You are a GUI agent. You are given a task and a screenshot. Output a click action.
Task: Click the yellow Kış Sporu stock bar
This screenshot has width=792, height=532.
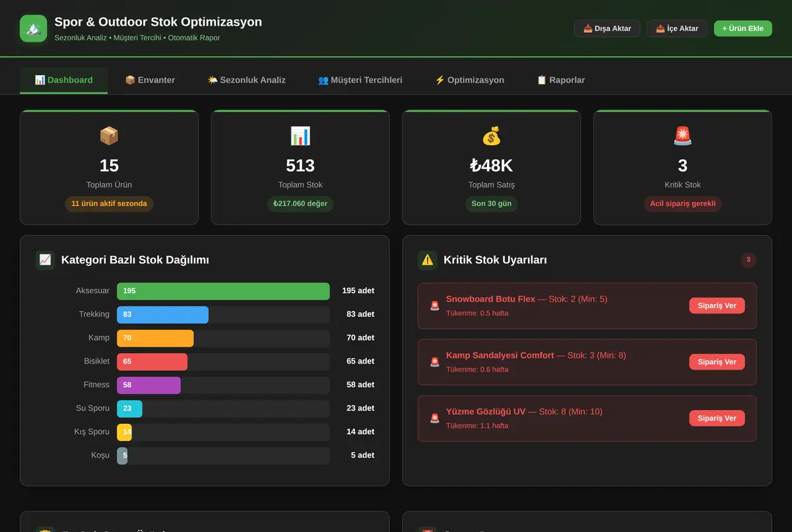click(125, 432)
